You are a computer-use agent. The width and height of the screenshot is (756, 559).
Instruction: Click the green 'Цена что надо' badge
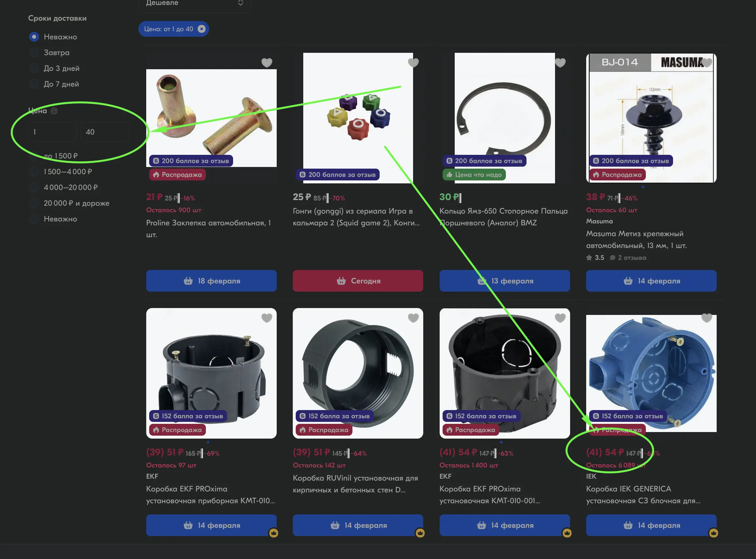[474, 175]
